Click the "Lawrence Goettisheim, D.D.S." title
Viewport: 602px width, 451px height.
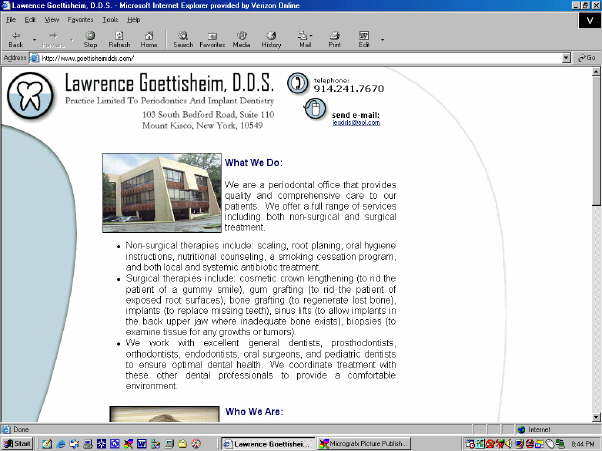click(x=169, y=83)
